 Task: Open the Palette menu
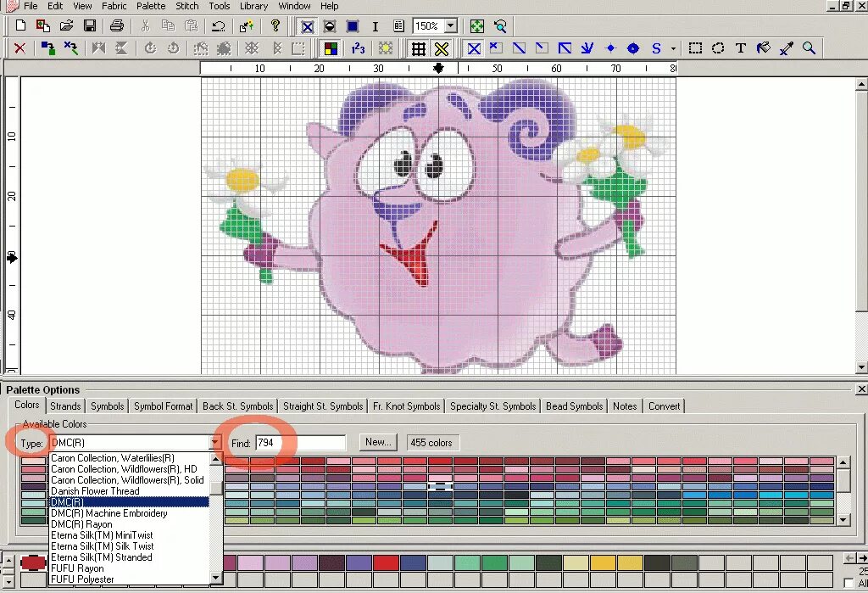[151, 6]
